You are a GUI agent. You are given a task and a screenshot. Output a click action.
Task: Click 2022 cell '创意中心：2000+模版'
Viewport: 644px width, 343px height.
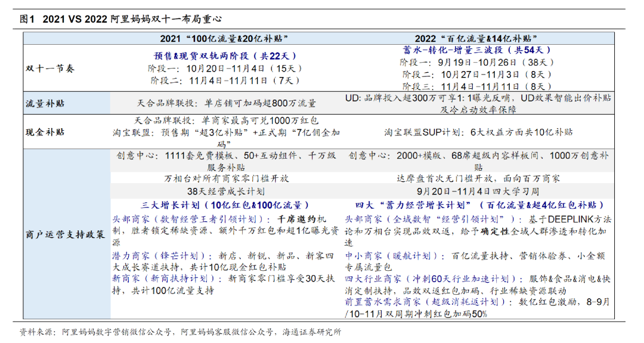478,162
